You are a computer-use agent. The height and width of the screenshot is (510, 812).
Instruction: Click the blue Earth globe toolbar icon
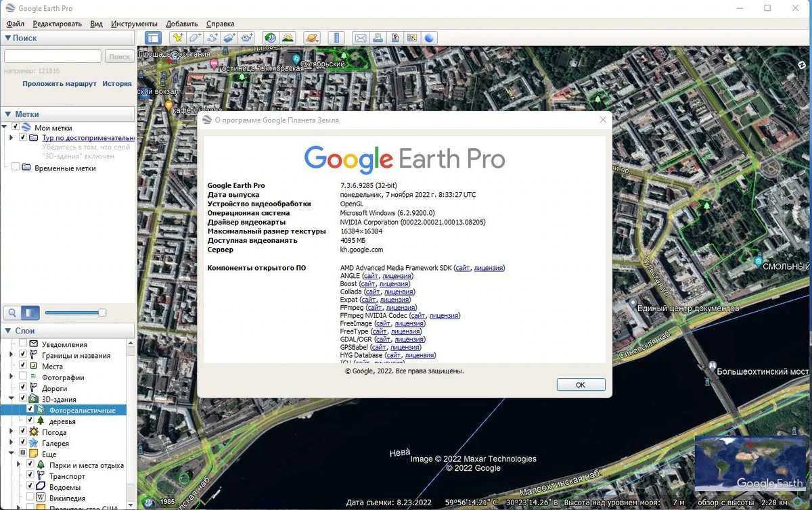428,38
